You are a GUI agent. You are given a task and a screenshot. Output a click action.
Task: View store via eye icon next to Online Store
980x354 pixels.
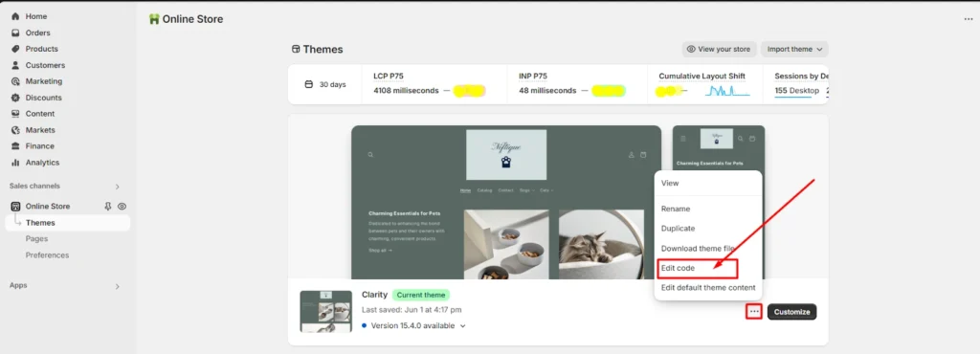[x=122, y=206]
